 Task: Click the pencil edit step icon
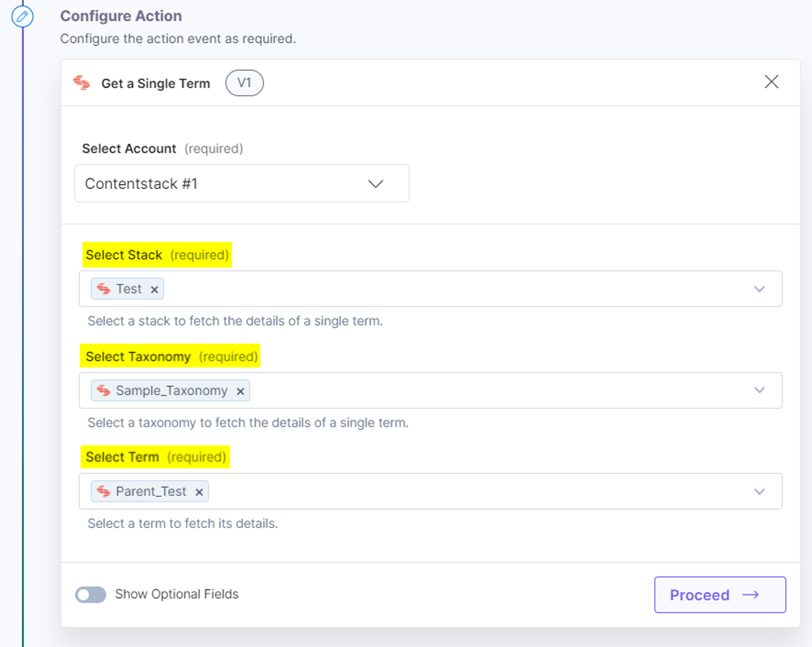click(22, 16)
